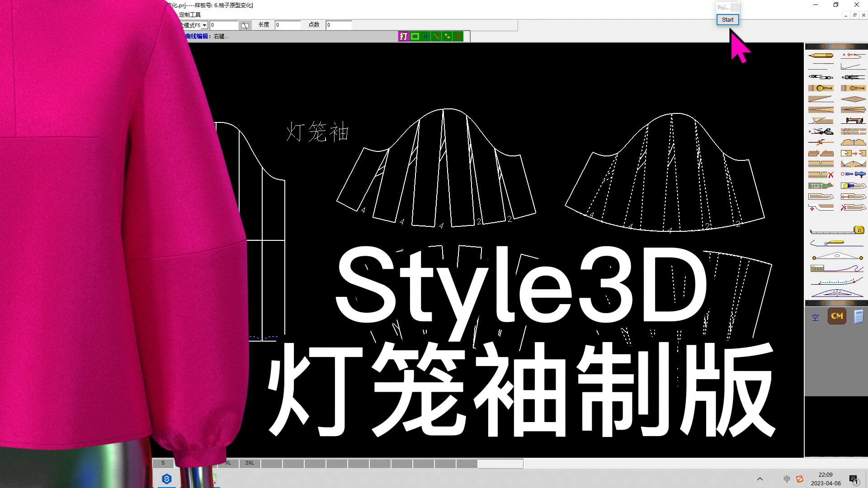Choose the triangle ruler measuring tool
This screenshot has width=868, height=488.
coord(837,256)
